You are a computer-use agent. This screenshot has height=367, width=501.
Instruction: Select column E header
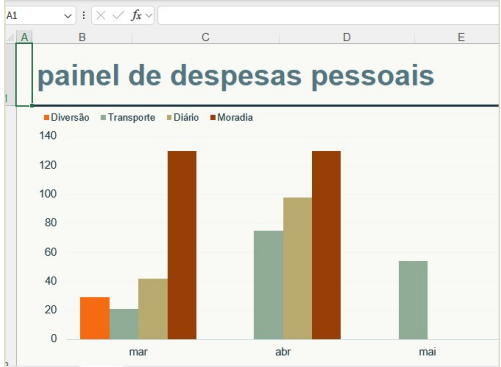coord(461,37)
